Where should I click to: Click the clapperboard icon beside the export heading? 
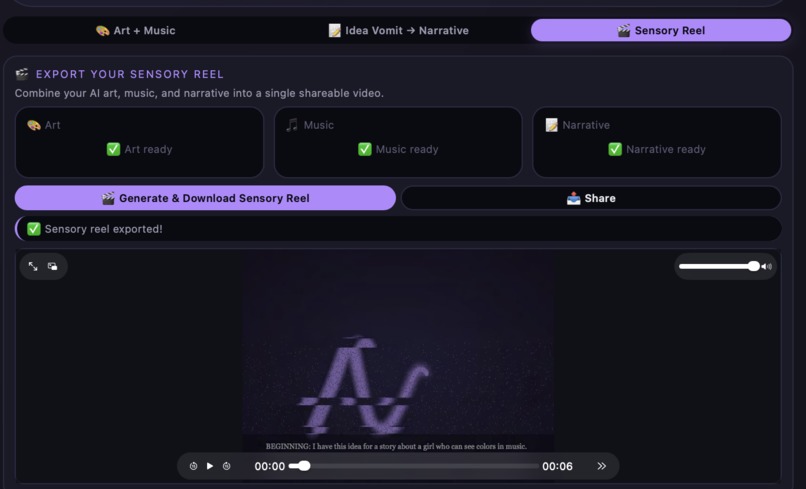click(x=22, y=74)
